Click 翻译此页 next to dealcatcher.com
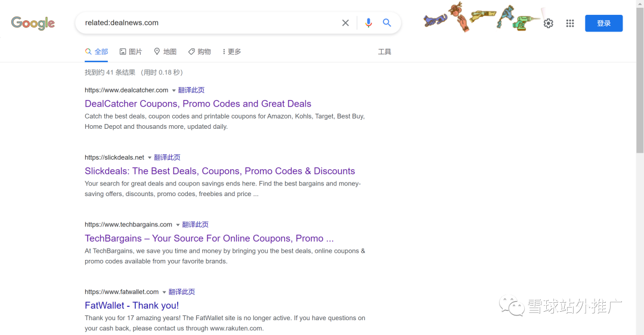Screen dimensions: 644x335 (x=191, y=90)
